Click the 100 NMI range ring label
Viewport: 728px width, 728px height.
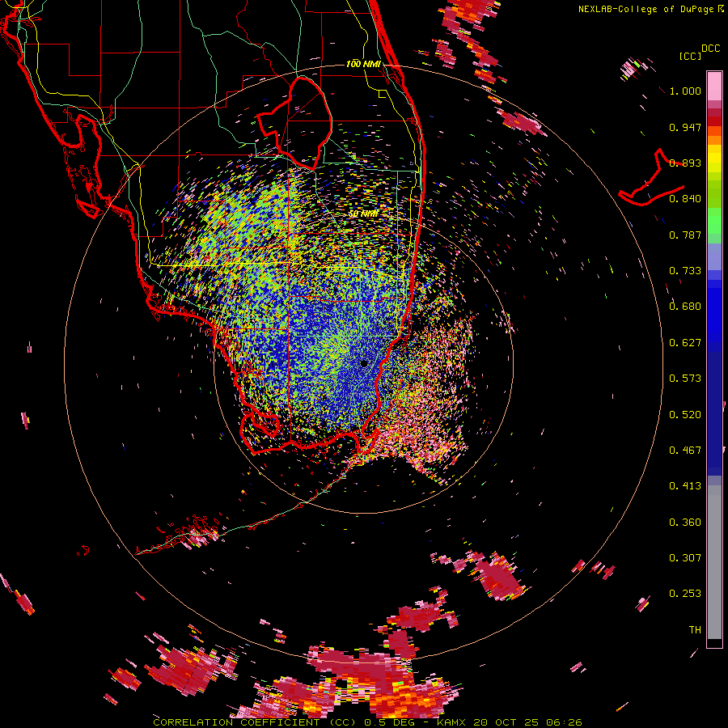tap(363, 64)
